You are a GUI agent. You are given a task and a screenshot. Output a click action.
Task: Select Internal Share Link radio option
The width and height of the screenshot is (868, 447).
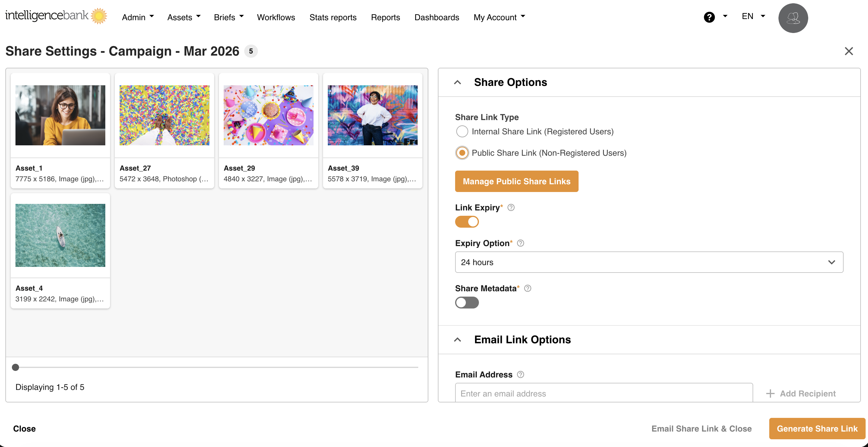click(462, 131)
